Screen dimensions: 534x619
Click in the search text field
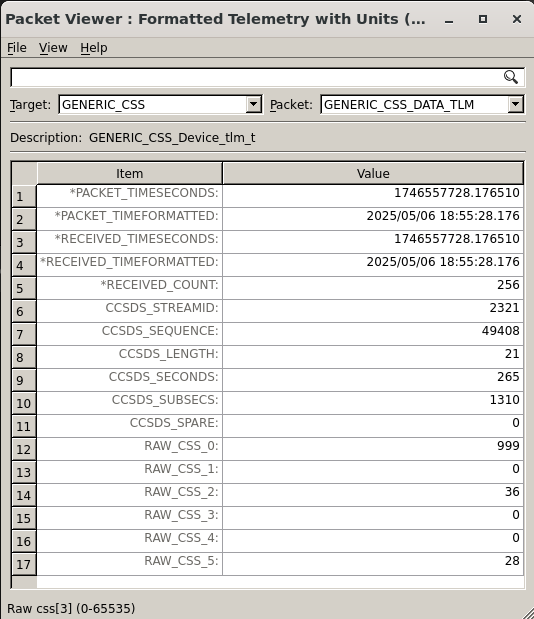tap(257, 77)
